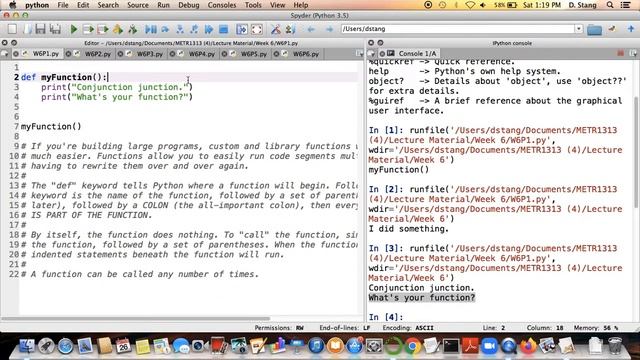This screenshot has width=640, height=360.
Task: Close the W6P2.py tab
Action: [68, 54]
